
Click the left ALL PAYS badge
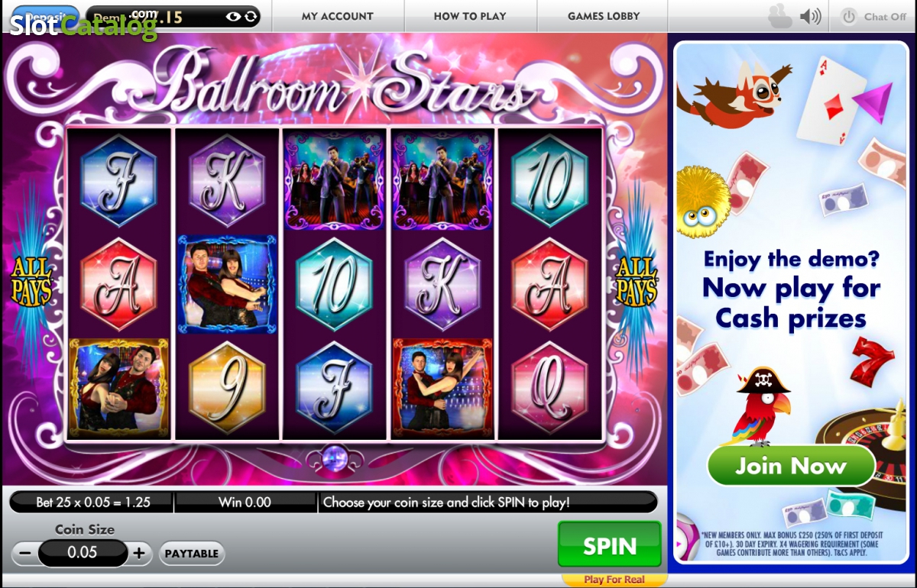point(31,281)
